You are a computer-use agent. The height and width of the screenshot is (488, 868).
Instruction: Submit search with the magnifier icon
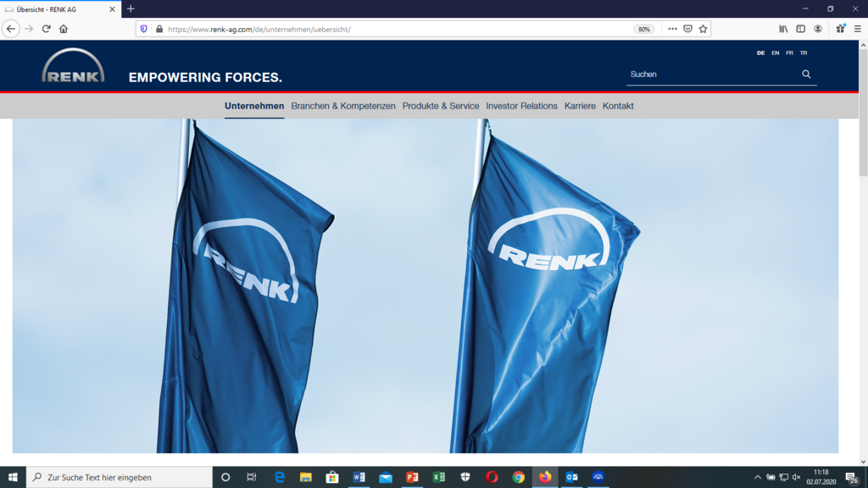[807, 75]
